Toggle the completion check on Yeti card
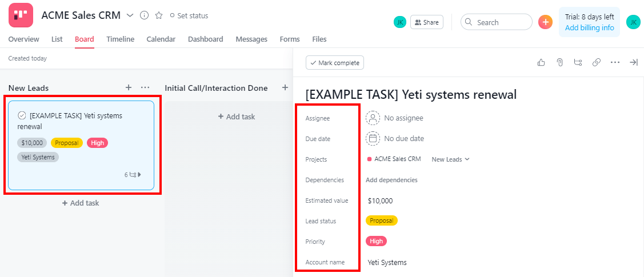This screenshot has width=644, height=277. [x=22, y=115]
